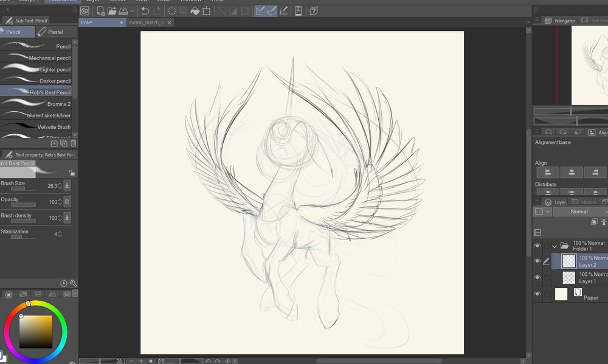Step the Stabilization value spinner
608x364 pixels.
pos(60,234)
